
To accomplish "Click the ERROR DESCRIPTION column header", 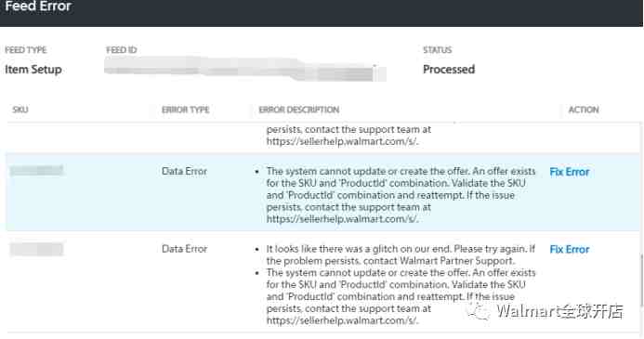I will pos(299,110).
